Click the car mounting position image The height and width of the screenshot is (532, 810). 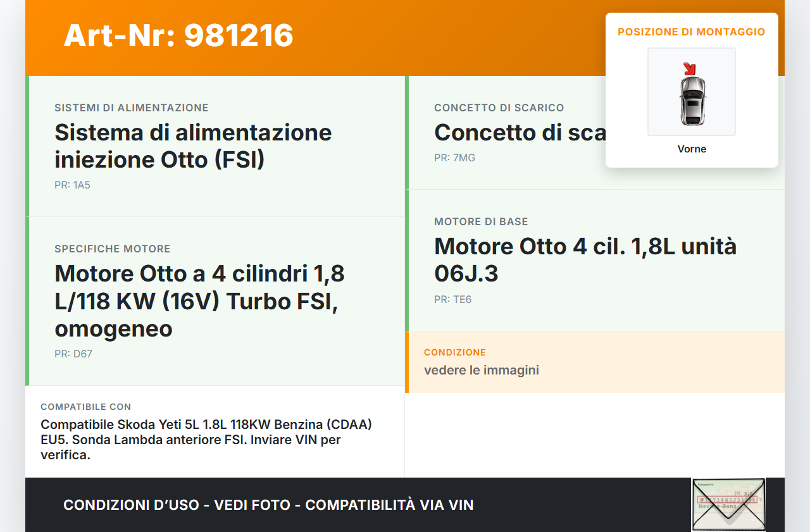click(x=692, y=92)
